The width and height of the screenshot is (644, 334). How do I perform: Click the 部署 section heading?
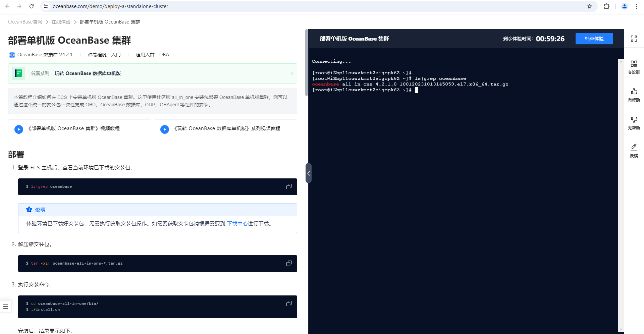pyautogui.click(x=16, y=155)
